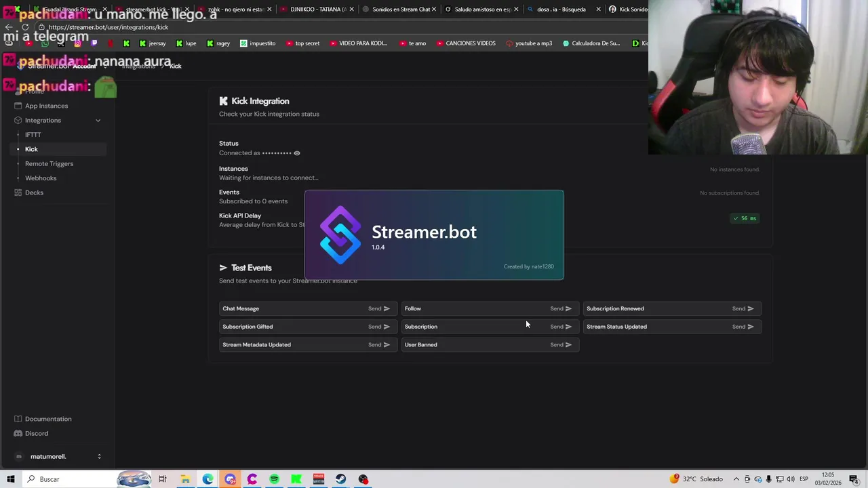Open Remote Triggers in the sidebar
This screenshot has width=868, height=488.
coord(49,163)
